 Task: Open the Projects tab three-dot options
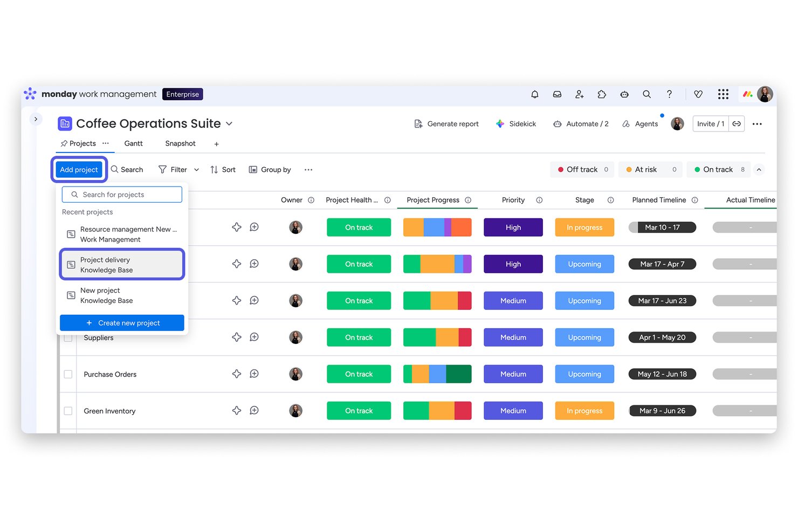106,143
